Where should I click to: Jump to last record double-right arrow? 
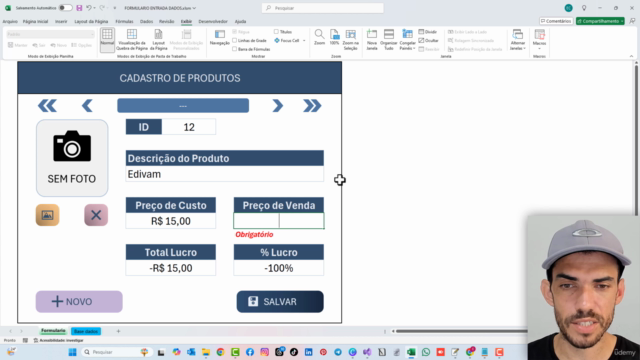pyautogui.click(x=312, y=106)
